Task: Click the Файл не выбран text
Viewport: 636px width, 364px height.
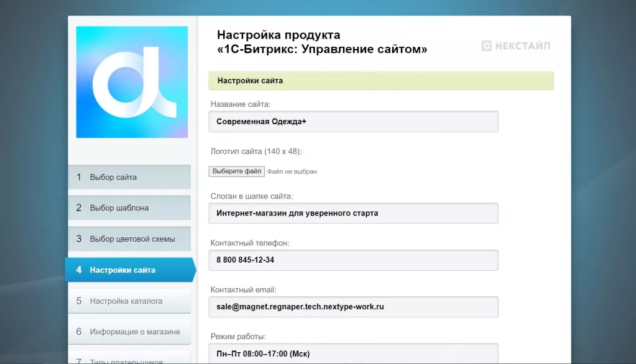Action: tap(292, 171)
